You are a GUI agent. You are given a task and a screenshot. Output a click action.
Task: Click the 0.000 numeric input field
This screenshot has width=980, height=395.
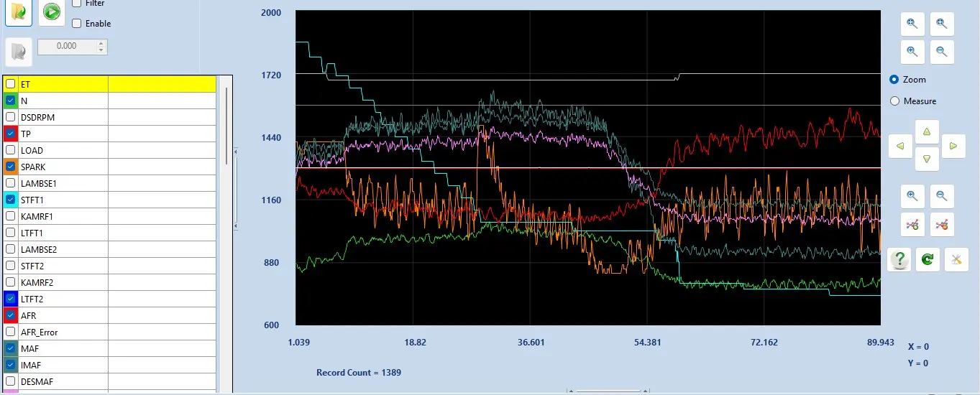67,46
